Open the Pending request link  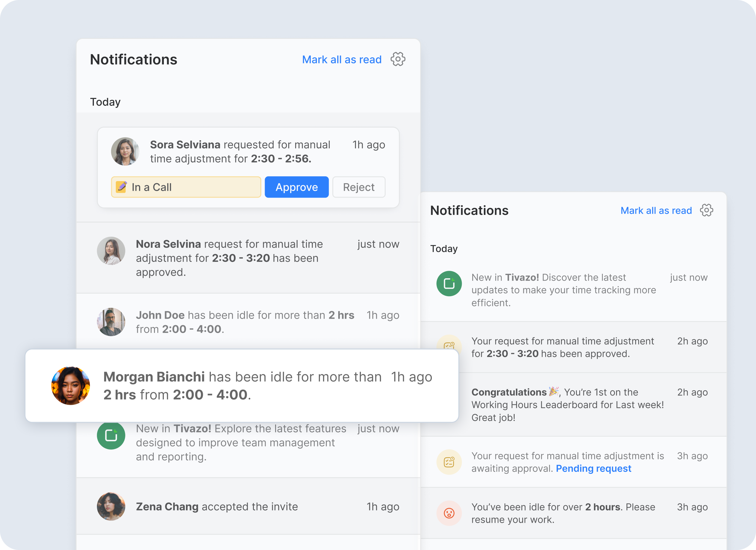[x=593, y=468]
